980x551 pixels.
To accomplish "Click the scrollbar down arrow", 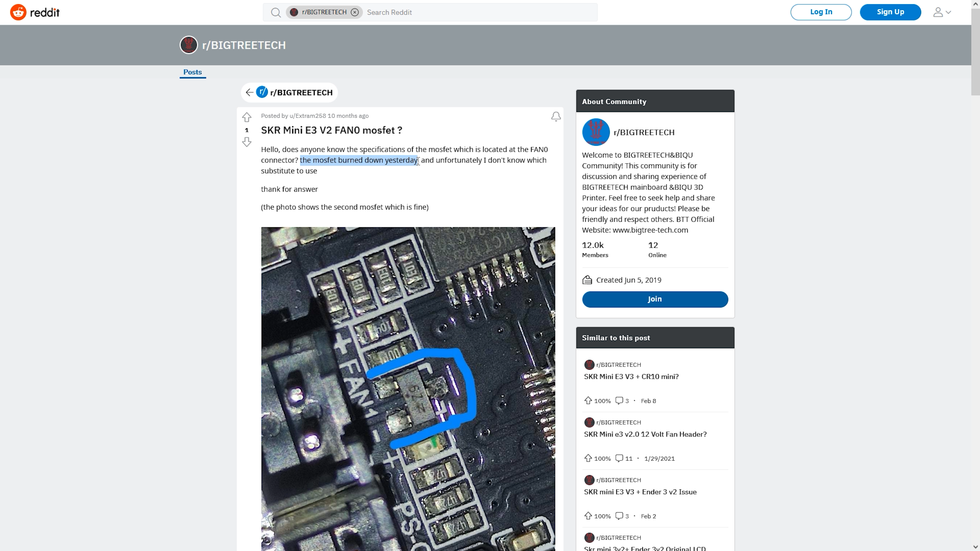I will pyautogui.click(x=975, y=547).
